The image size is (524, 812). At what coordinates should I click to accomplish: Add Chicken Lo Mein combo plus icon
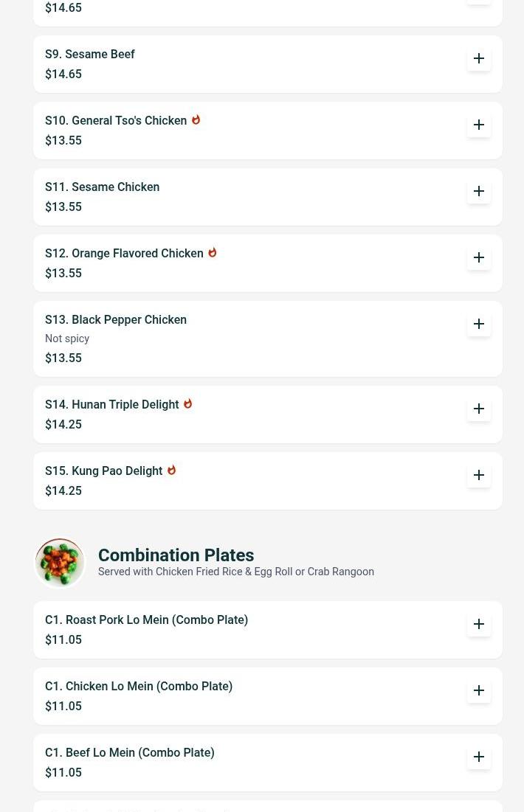(479, 690)
